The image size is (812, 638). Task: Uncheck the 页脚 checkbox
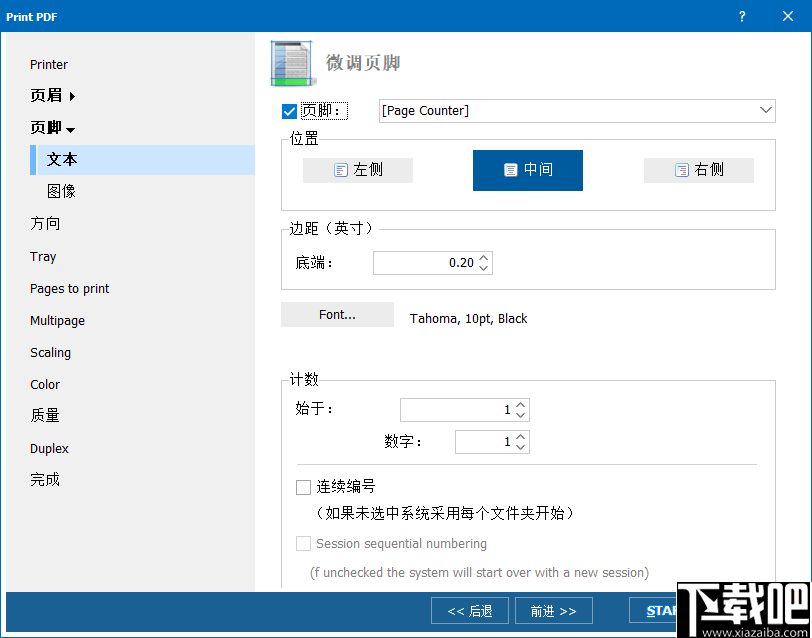(289, 111)
